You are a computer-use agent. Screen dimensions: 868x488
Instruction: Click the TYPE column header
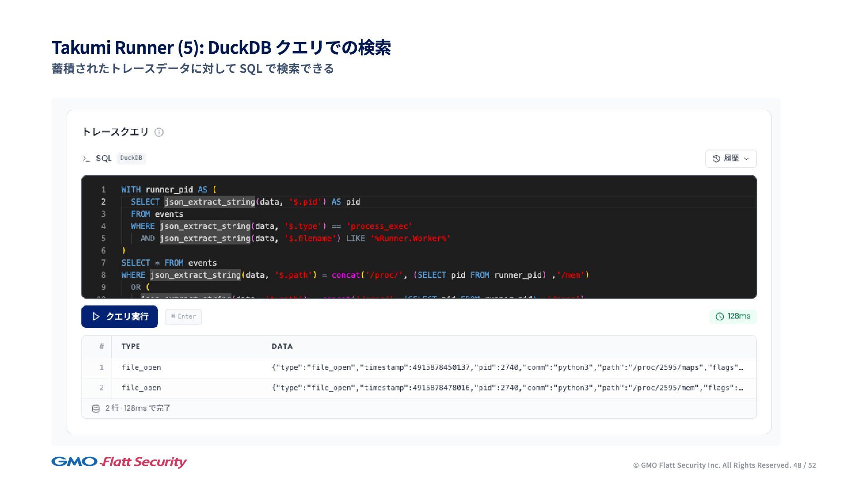coord(131,347)
